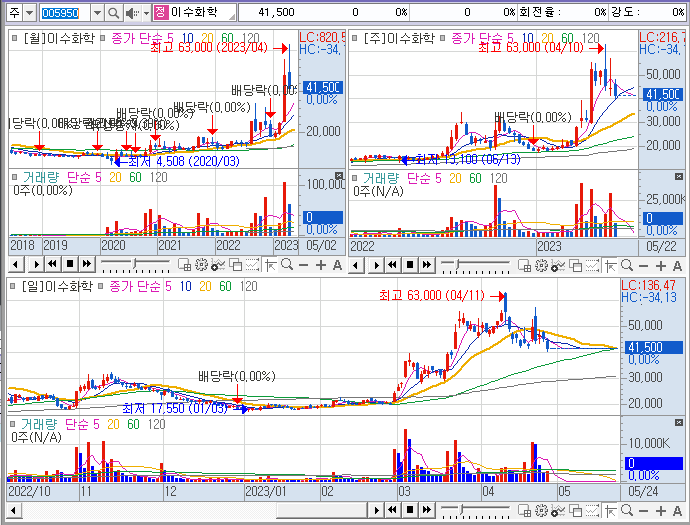Image resolution: width=690 pixels, height=525 pixels.
Task: Click the pink 정 badge by stock name
Action: 161,12
